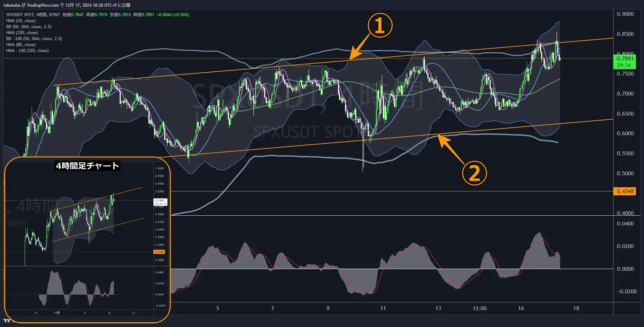This screenshot has width=644, height=327.
Task: Select the BB · 240 (50, SMA, close, 2.5) legend
Action: (34, 39)
